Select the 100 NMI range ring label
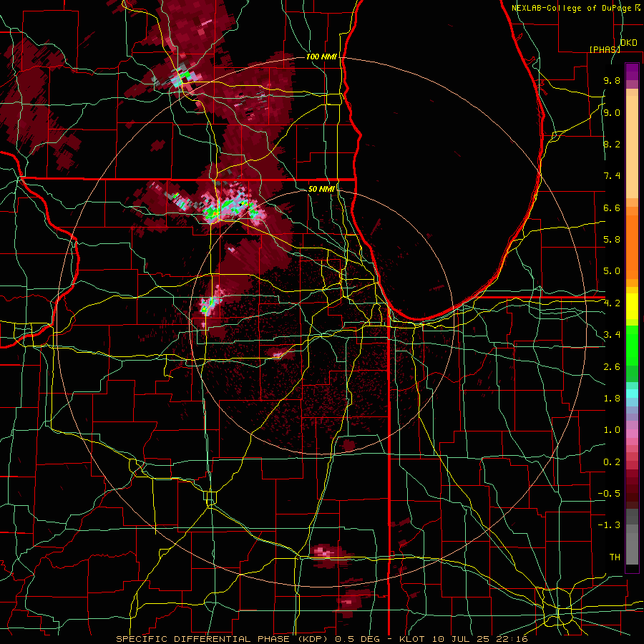Viewport: 644px width, 644px height. [321, 57]
